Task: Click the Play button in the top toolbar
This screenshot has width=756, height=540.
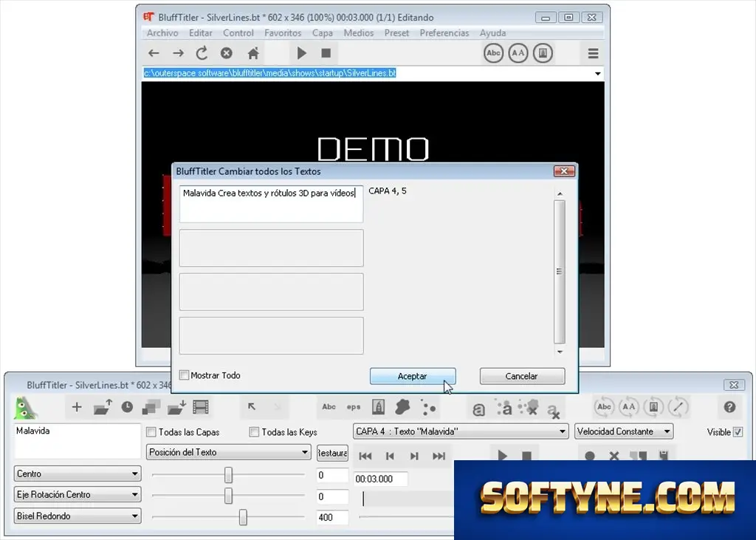Action: (302, 53)
